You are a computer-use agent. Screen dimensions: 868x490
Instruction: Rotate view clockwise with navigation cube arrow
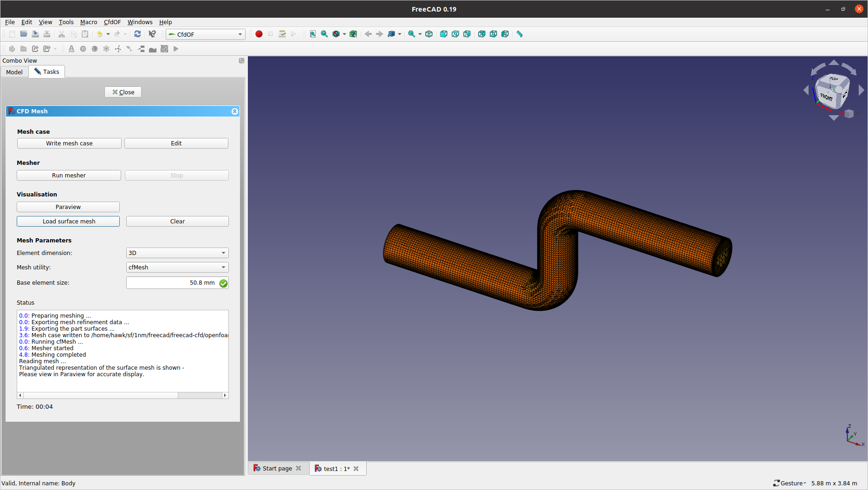pyautogui.click(x=849, y=68)
